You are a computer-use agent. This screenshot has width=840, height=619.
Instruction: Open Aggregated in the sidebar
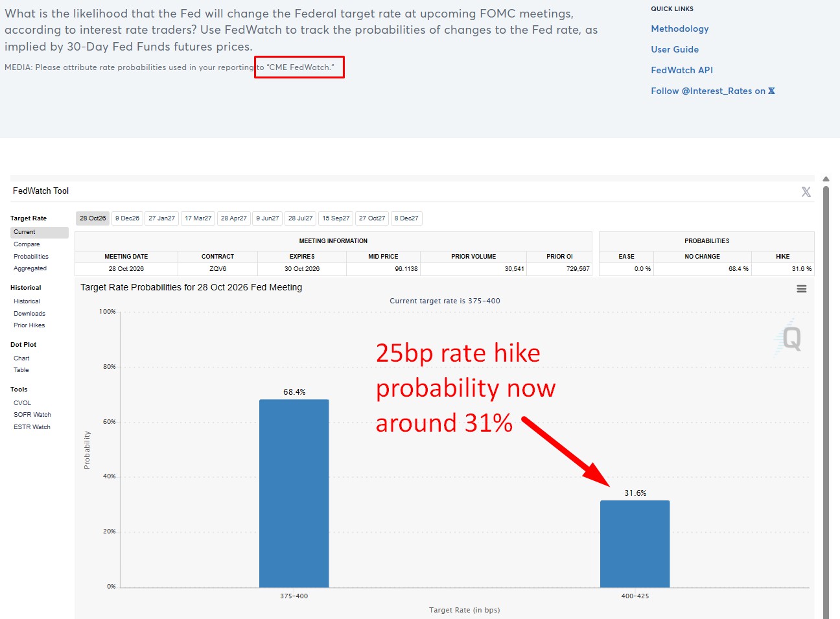click(x=30, y=268)
